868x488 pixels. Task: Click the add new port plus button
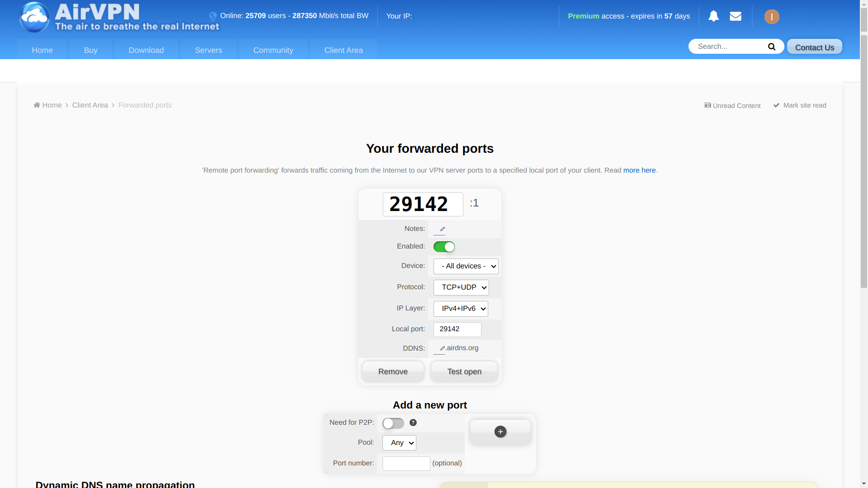[x=501, y=432]
